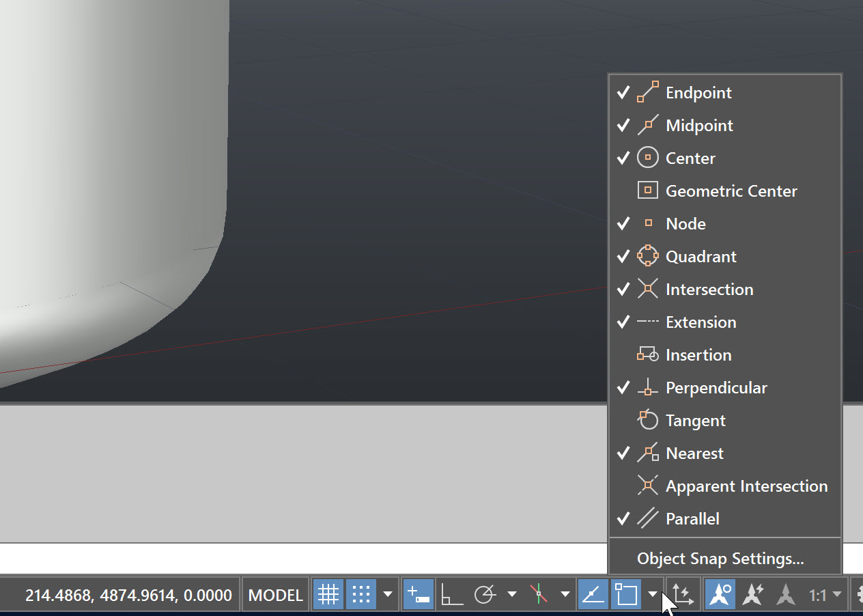Open the snap mode dropdown arrow
The image size is (863, 616).
point(388,593)
